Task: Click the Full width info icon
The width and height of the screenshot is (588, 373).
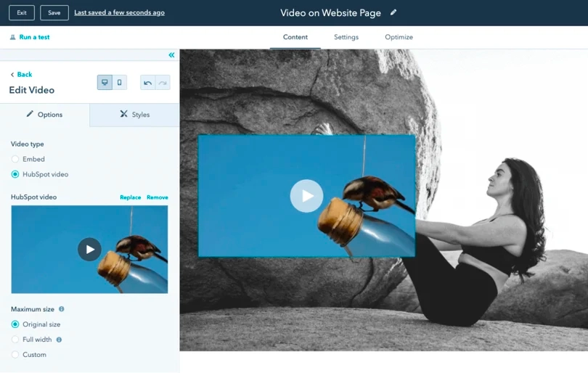Action: pyautogui.click(x=59, y=340)
